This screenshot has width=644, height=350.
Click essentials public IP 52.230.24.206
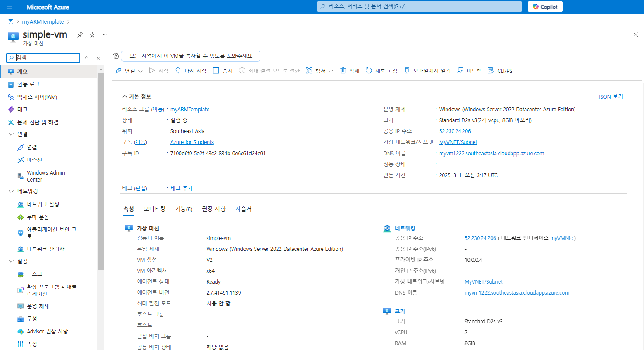click(x=455, y=131)
